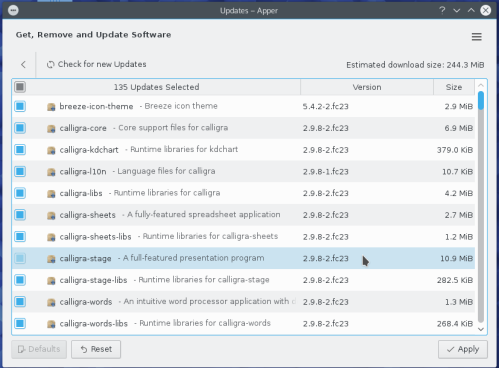Viewport: 499px width, 368px height.
Task: Sort by Size column header
Action: 454,87
